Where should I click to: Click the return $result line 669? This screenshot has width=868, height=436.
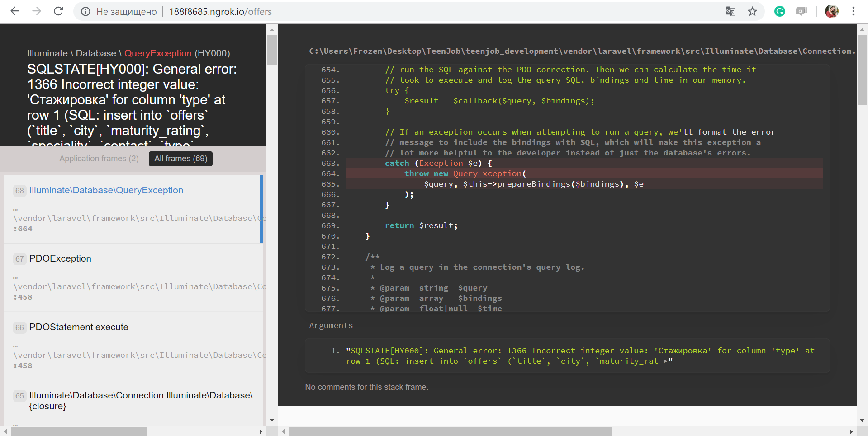click(x=421, y=225)
